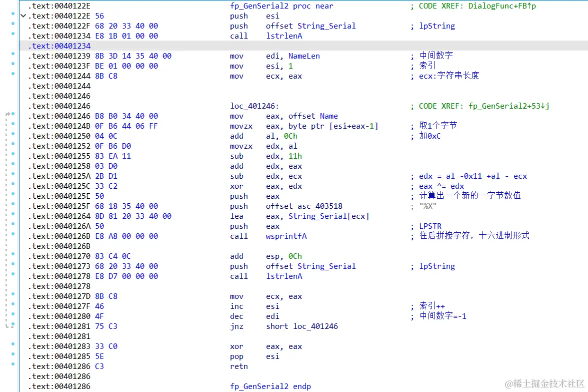Toggle breakpoint dot at 0040125C xor eax, edx
588x392 pixels.
13,184
